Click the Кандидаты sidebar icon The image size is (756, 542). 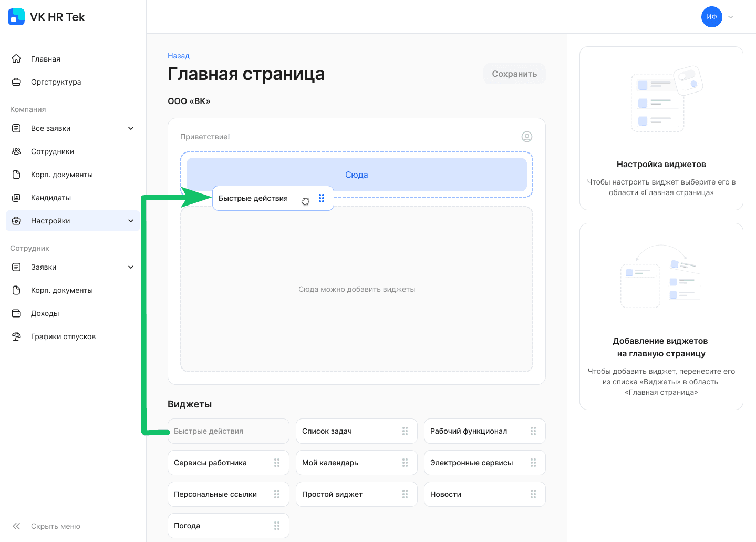16,198
